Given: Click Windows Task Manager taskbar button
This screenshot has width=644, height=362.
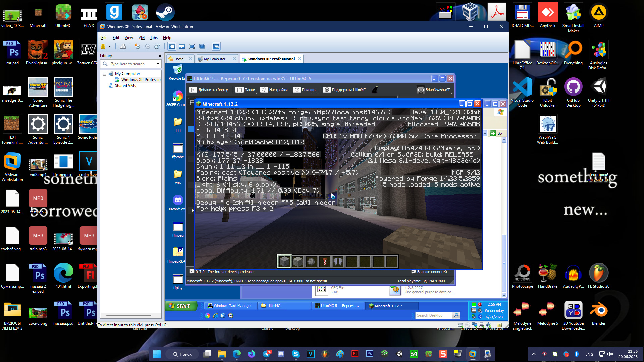Looking at the screenshot, I should pos(230,306).
